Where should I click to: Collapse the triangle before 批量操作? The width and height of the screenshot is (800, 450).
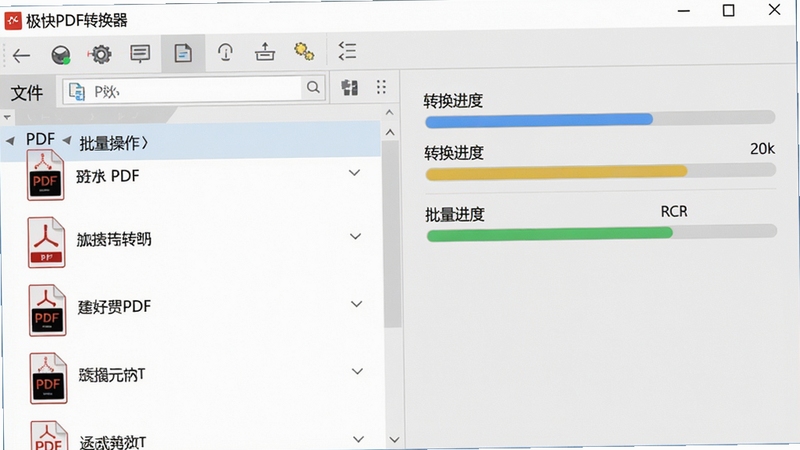pyautogui.click(x=66, y=140)
